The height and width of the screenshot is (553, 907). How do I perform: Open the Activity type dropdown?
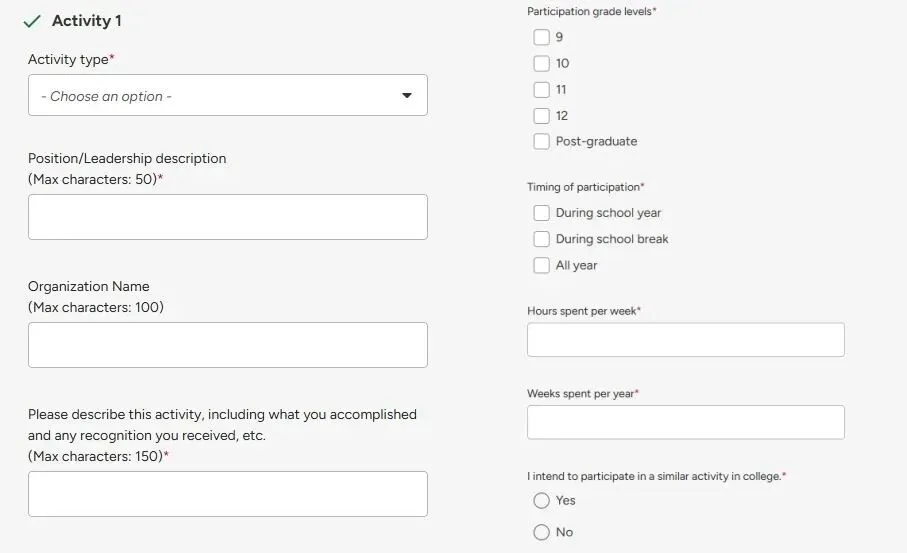coord(227,96)
